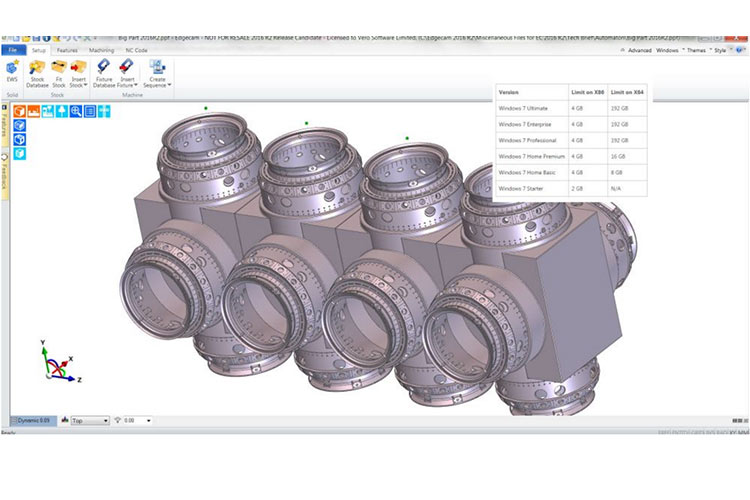Click the XYZ axis triad
The width and height of the screenshot is (750, 500).
[60, 363]
